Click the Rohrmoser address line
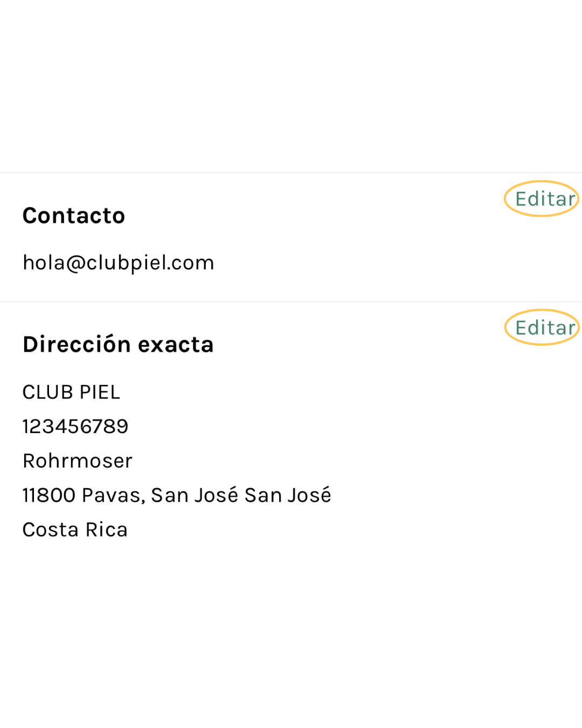Screen dimensions: 582x728 (78, 461)
